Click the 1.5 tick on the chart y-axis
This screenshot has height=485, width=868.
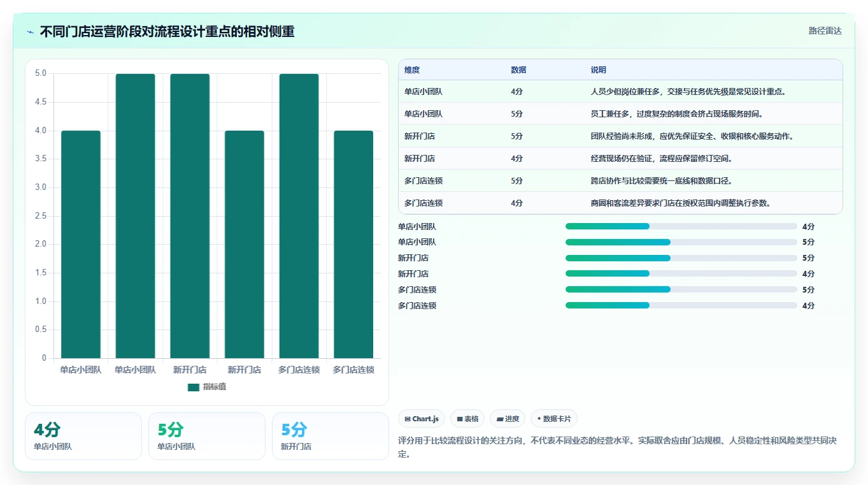click(40, 273)
